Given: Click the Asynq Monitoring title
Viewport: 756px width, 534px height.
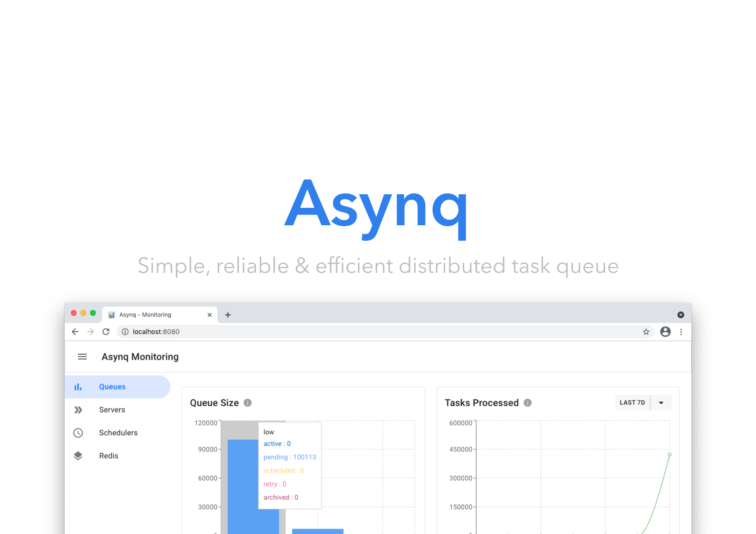Looking at the screenshot, I should tap(140, 357).
